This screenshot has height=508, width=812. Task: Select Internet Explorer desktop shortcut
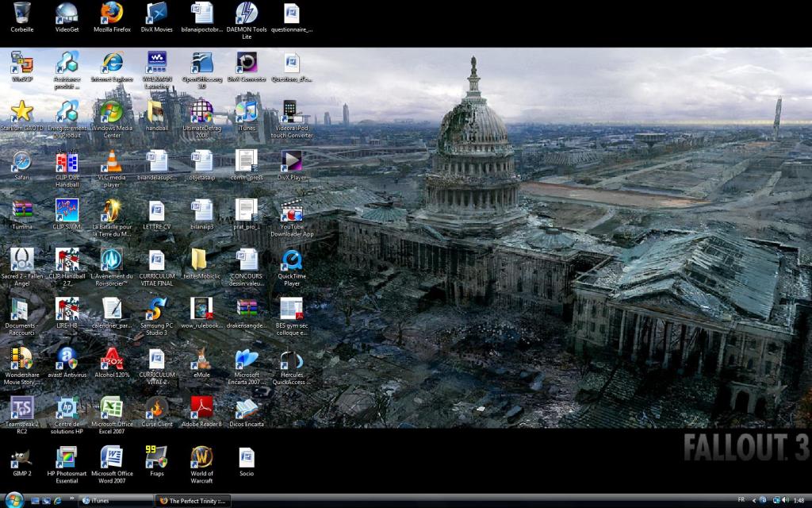[x=112, y=67]
